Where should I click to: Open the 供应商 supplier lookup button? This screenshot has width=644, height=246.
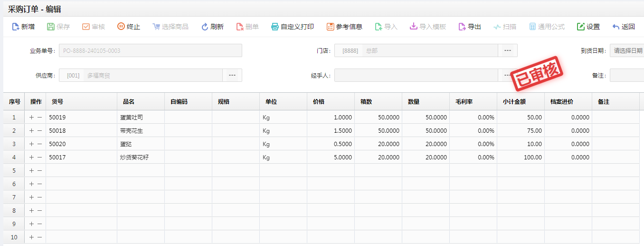pyautogui.click(x=232, y=75)
